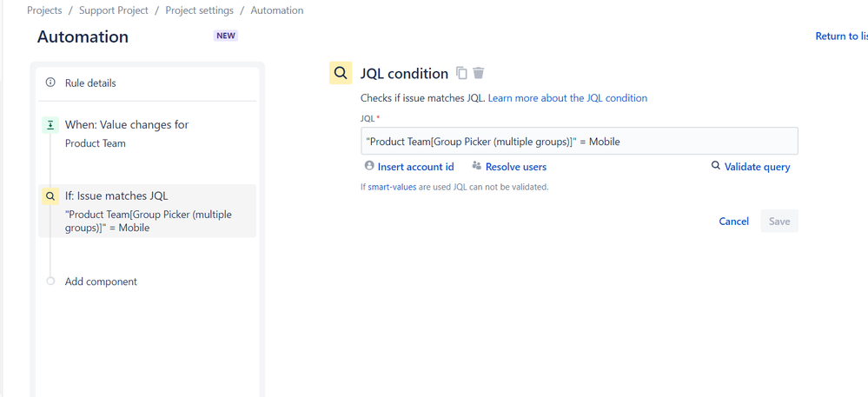Screen dimensions: 868x397
Task: Cancel the JQL condition edit
Action: coord(733,222)
